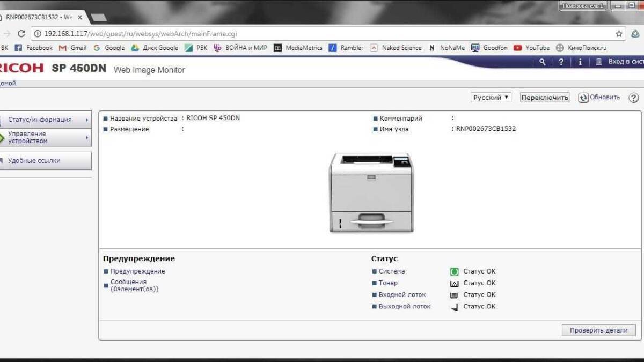Click the question mark icon in Ricoh header
Image resolution: width=644 pixels, height=362 pixels.
click(561, 62)
